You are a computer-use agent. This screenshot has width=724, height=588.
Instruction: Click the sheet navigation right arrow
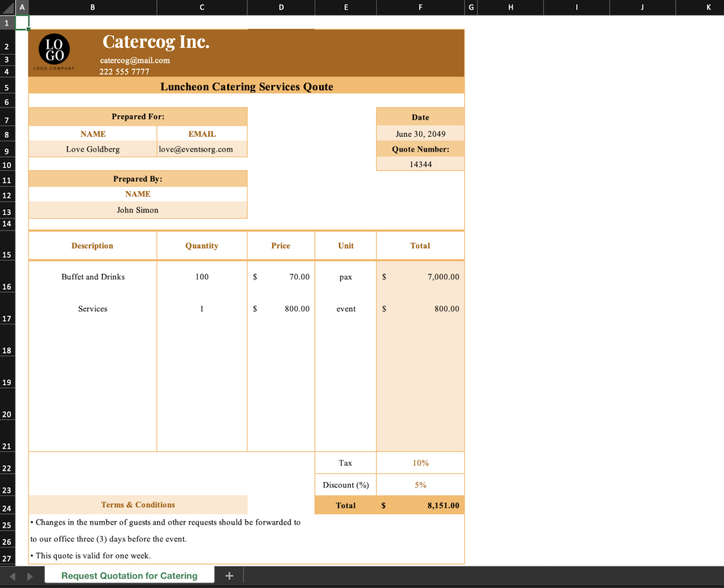tap(29, 576)
